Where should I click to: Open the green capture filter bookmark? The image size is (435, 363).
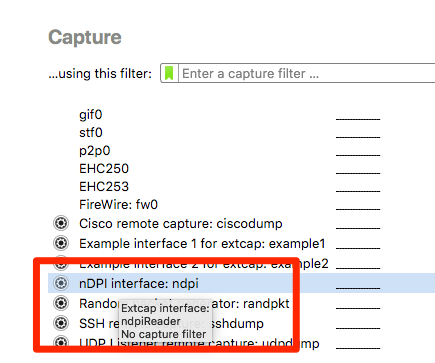pyautogui.click(x=169, y=73)
